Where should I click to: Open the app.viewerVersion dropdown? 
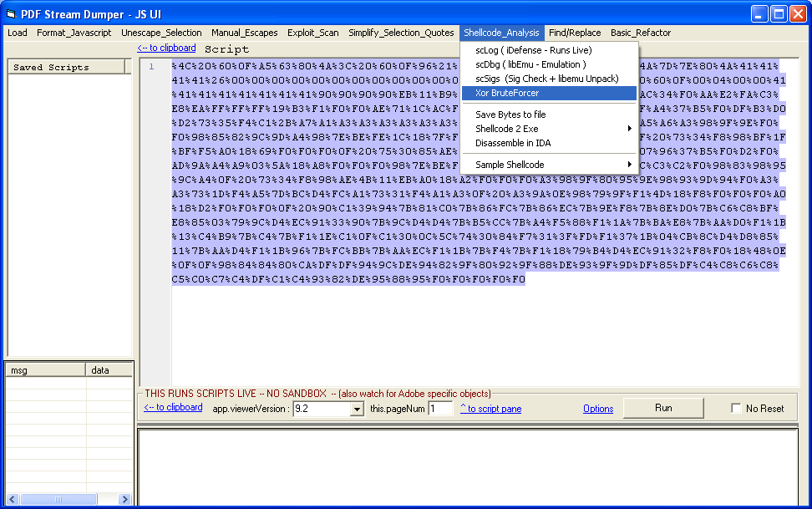357,409
